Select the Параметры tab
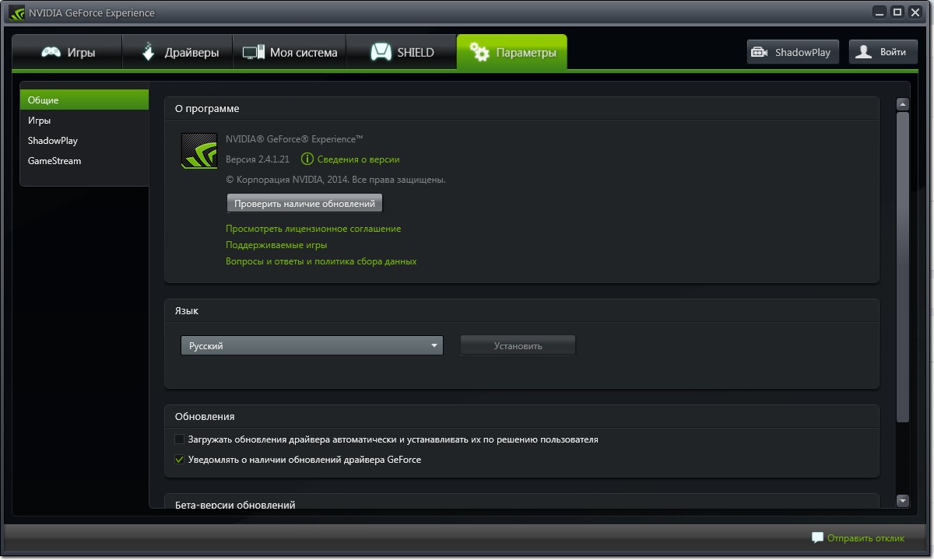934x560 pixels. click(512, 53)
